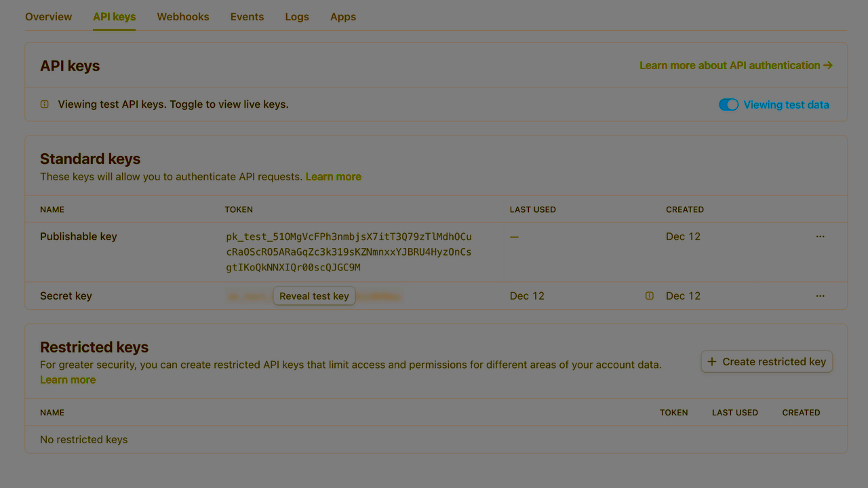Open the overflow menu for the Publishable key

820,237
